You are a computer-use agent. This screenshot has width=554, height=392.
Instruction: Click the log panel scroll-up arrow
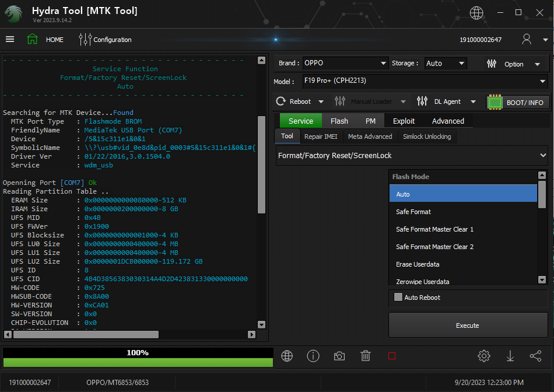(261, 60)
